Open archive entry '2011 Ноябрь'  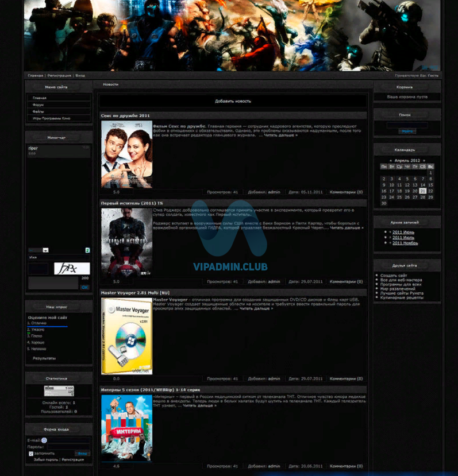[405, 243]
